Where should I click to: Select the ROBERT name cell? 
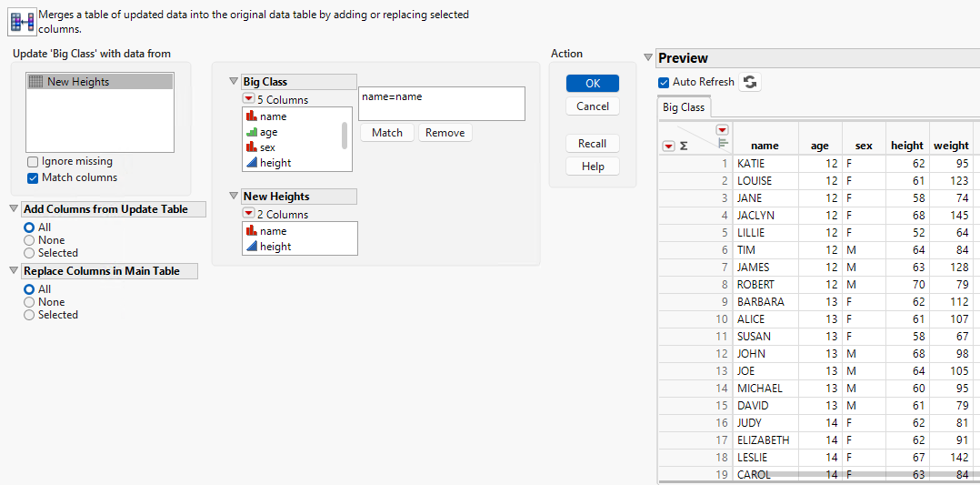pos(765,284)
